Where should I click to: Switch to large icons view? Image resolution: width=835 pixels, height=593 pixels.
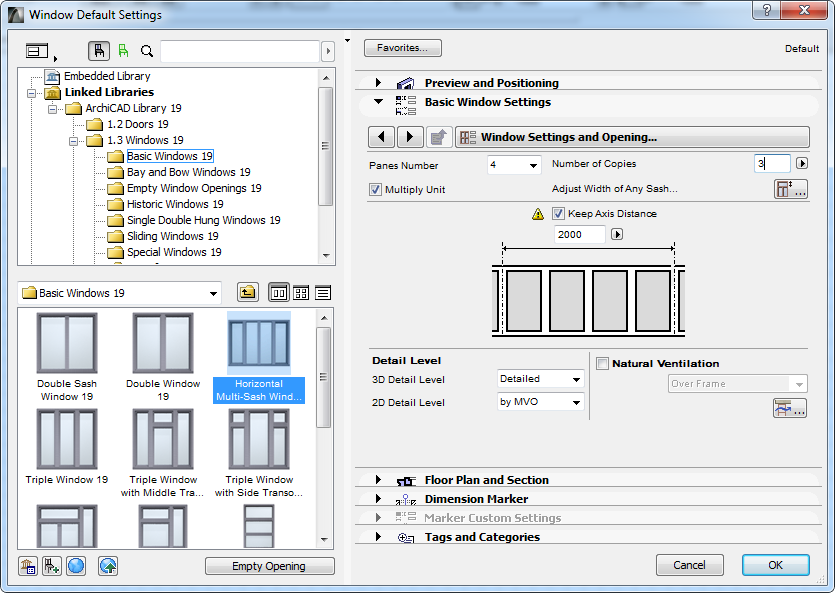point(279,292)
